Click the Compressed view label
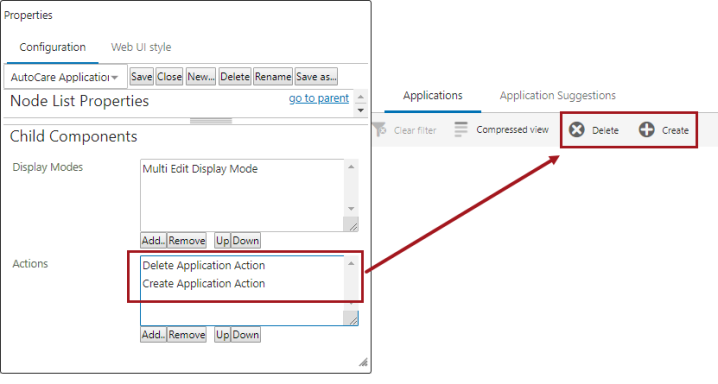 512,130
